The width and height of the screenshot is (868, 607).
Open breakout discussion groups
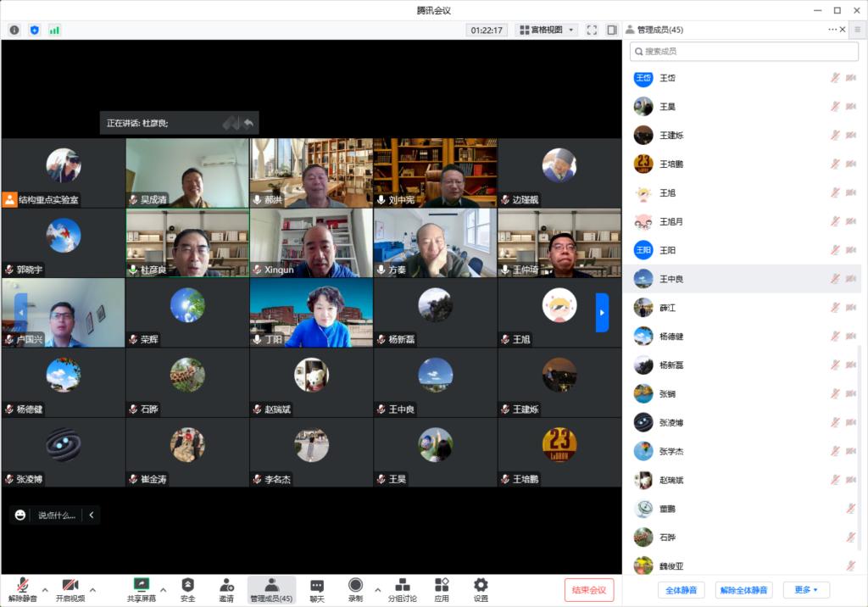coord(403,590)
